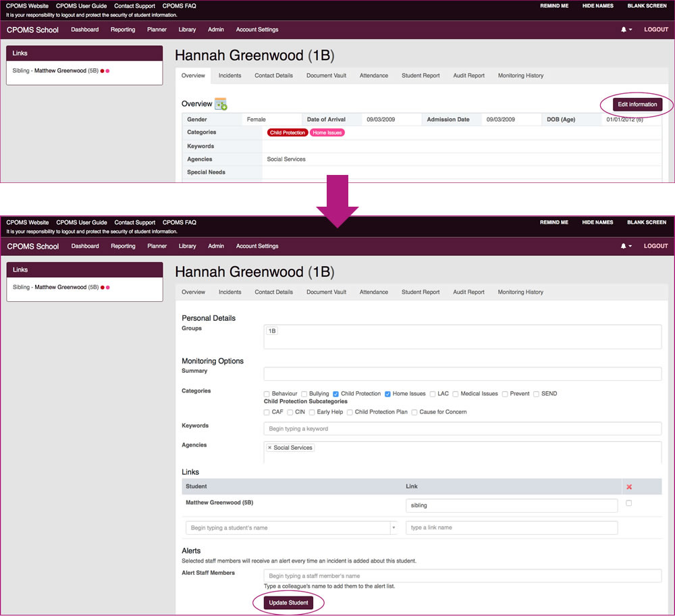Viewport: 675px width, 616px height.
Task: Open the Document Vault tab on the Overview page
Action: tap(326, 76)
